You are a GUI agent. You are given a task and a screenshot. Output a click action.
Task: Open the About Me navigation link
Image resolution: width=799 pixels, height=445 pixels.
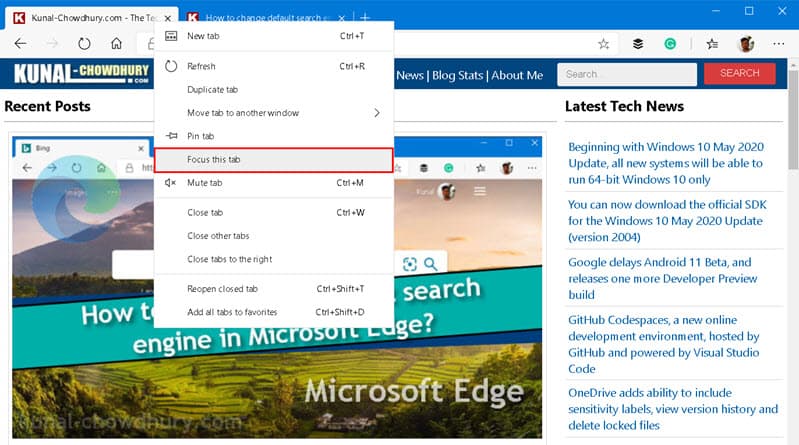tap(517, 75)
